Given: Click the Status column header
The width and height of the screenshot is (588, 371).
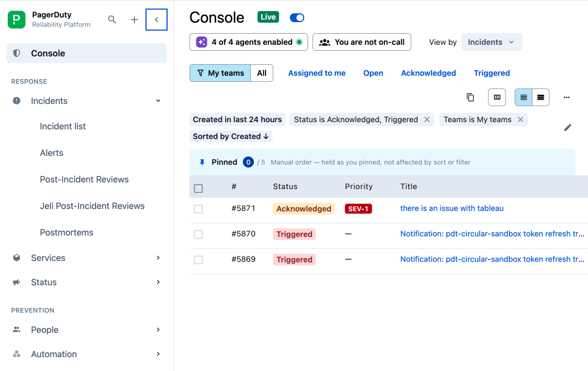Looking at the screenshot, I should coord(285,187).
